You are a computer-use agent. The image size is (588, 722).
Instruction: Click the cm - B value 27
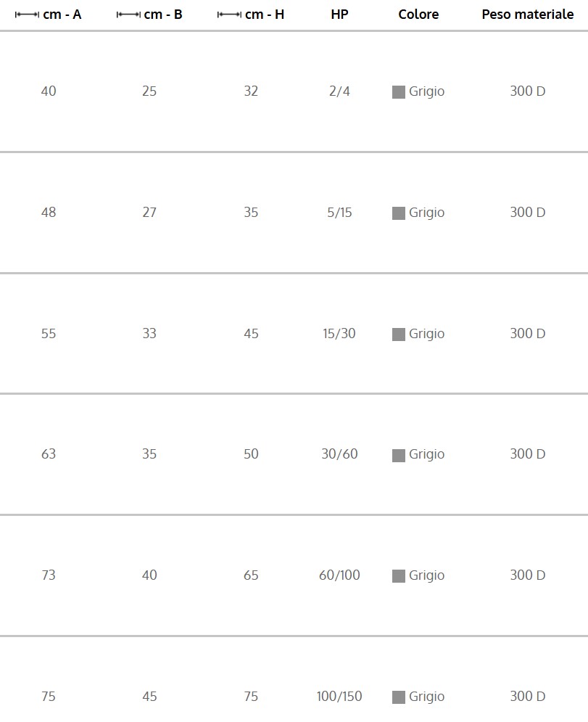(x=149, y=213)
